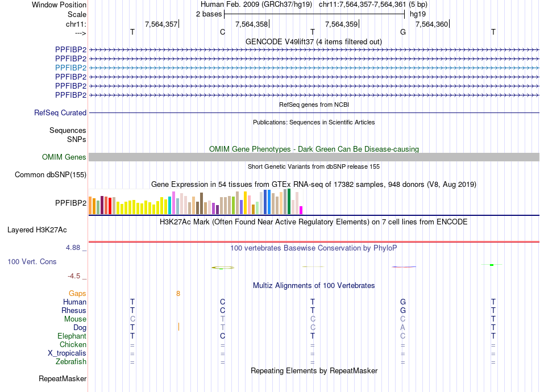Click the Rhesus species label

pos(74,310)
